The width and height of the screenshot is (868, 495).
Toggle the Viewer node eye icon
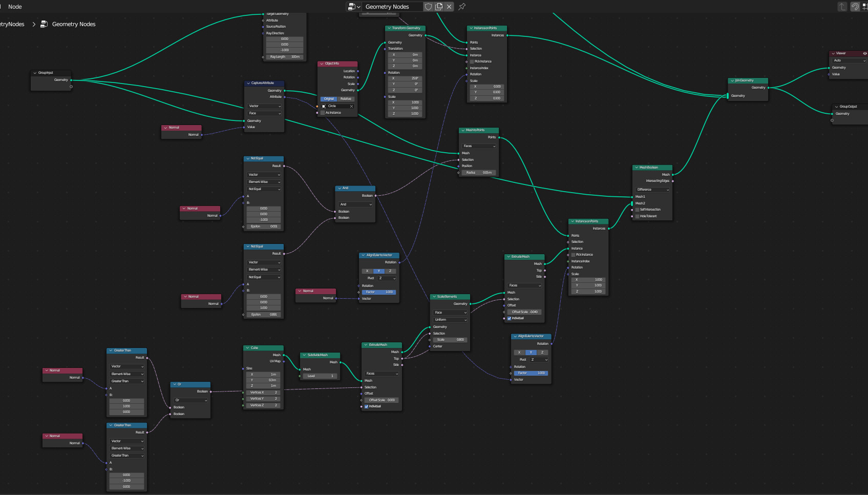pos(865,53)
